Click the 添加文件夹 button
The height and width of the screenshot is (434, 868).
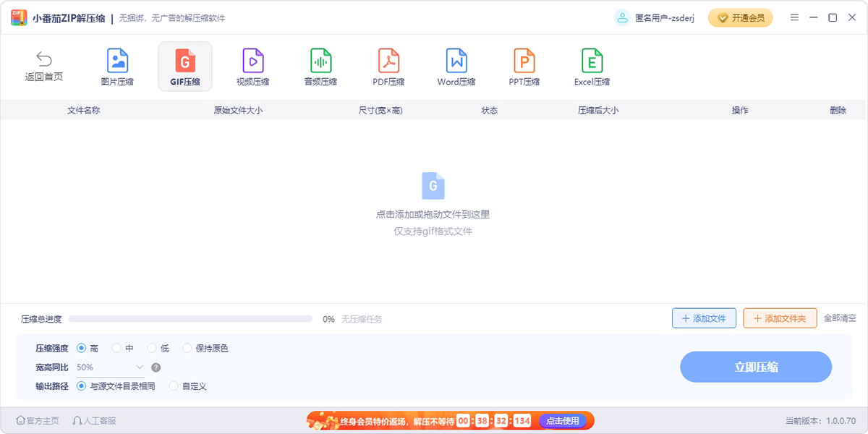tap(780, 318)
